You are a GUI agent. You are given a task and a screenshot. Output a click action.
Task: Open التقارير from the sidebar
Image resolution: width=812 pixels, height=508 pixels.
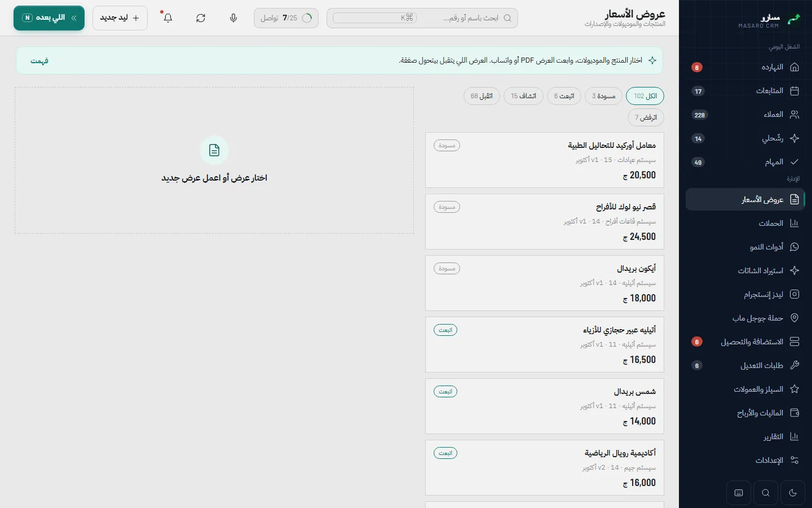click(745, 437)
